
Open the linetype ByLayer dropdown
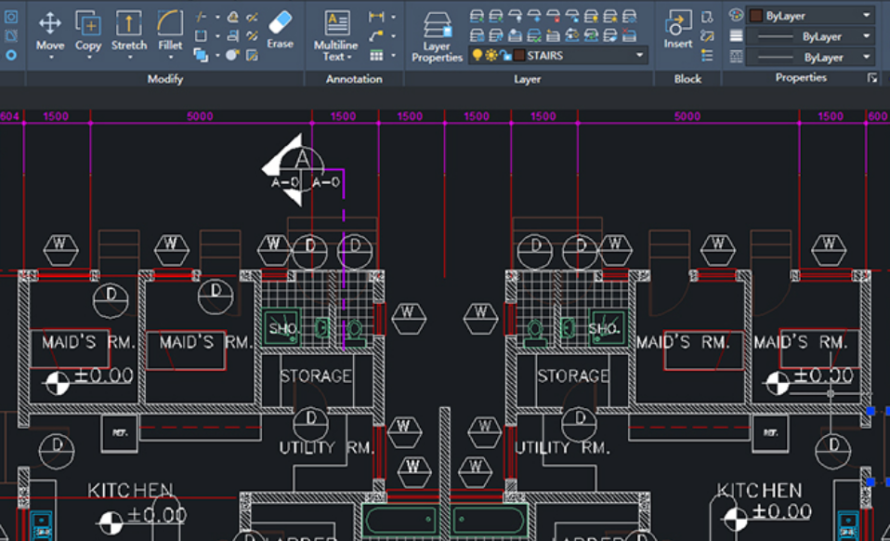tap(866, 57)
